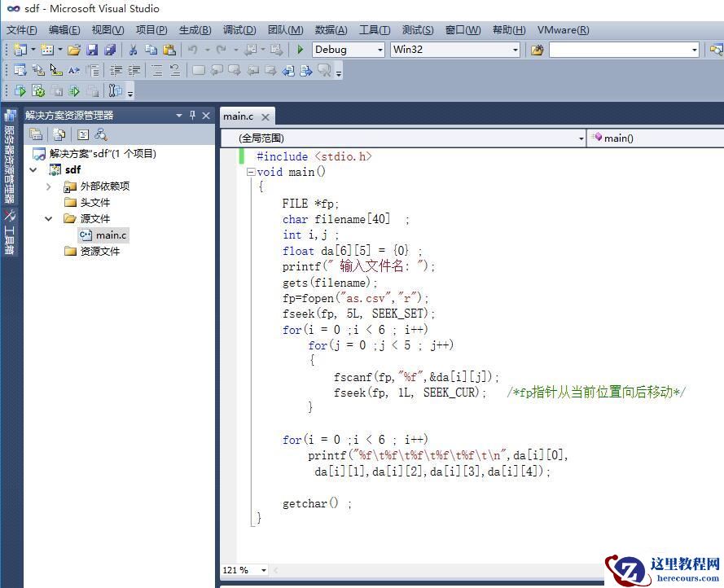
Task: Switch to the main.c editor tab
Action: tap(239, 116)
